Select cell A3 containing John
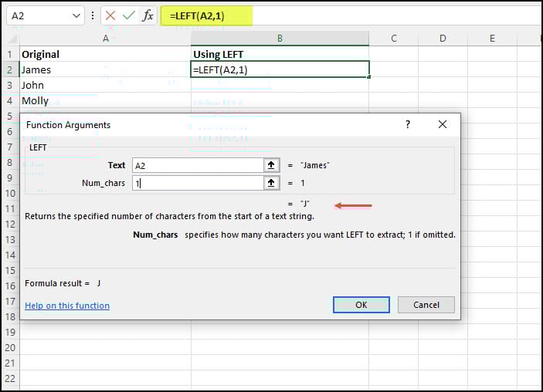The height and width of the screenshot is (392, 543). point(105,85)
